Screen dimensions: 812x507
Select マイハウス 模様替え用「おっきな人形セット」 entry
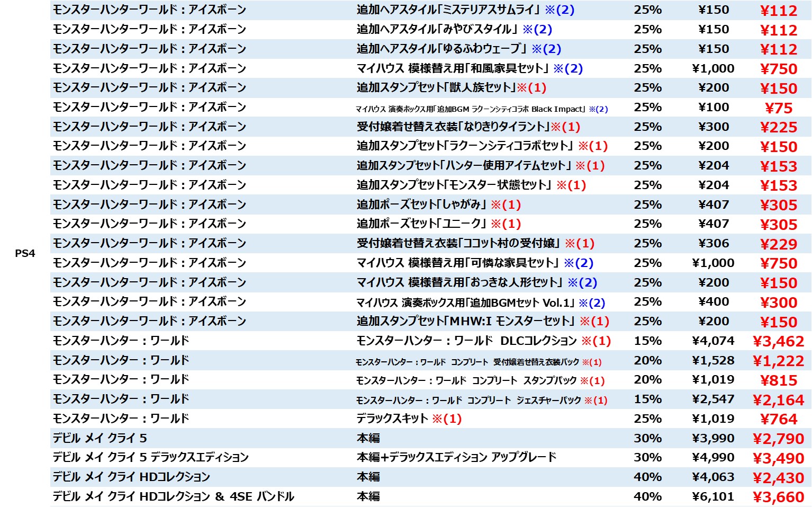pyautogui.click(x=476, y=282)
